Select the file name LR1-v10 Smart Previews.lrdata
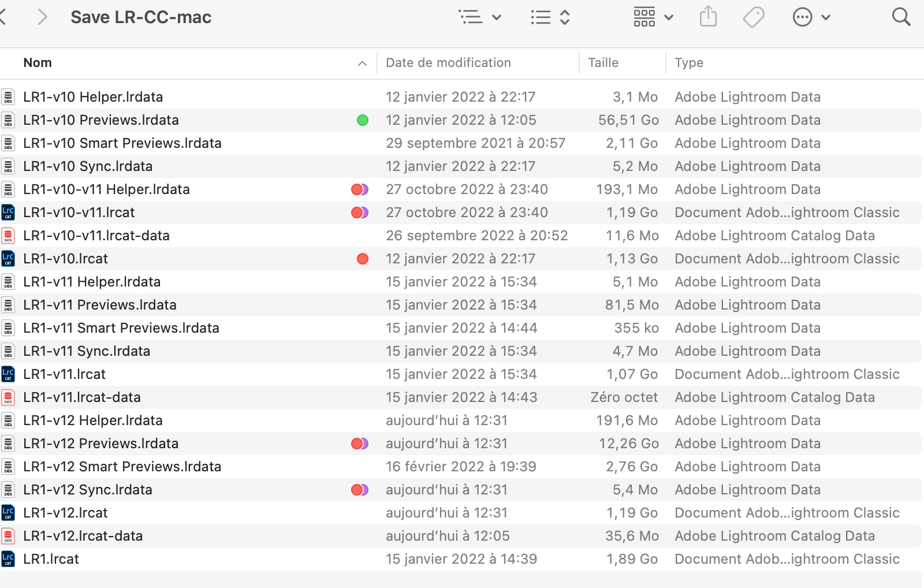 click(x=122, y=143)
